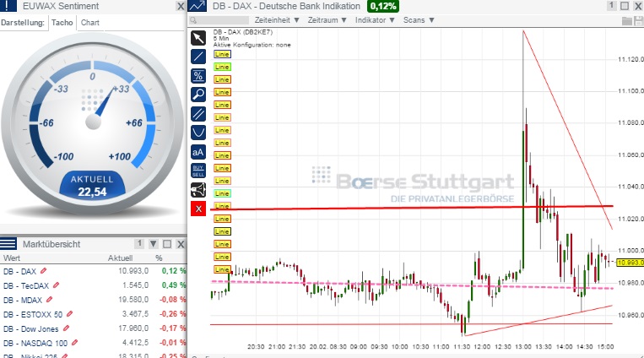Select the aA text annotation tool
644x358 pixels.
tap(198, 152)
